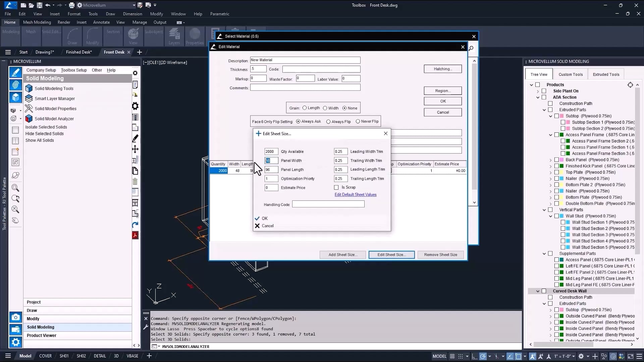Click the osnap settings gear in the status bar

[581, 356]
